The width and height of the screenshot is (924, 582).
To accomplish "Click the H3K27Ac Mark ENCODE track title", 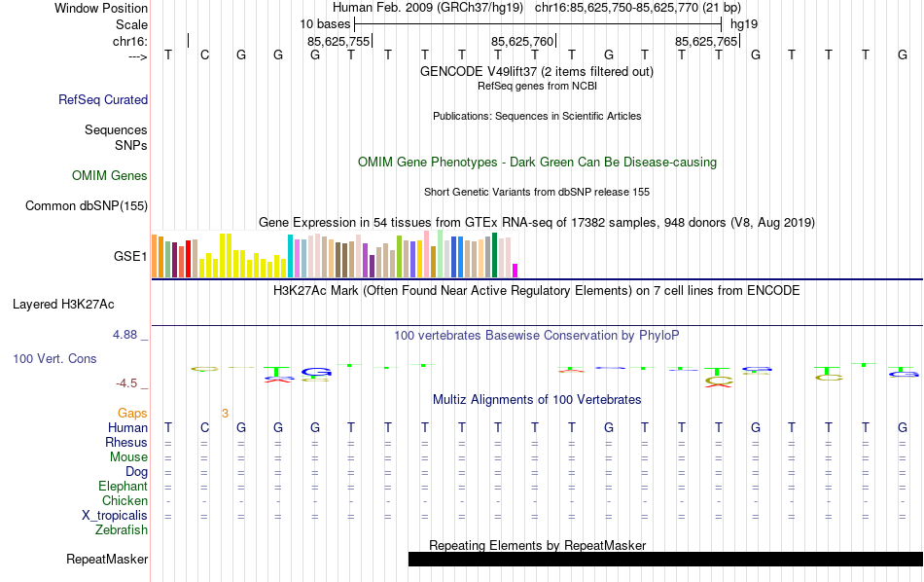I will point(536,291).
